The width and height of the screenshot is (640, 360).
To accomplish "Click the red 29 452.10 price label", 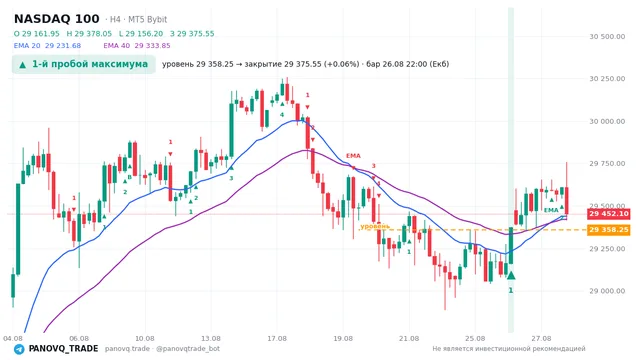I will (x=609, y=213).
